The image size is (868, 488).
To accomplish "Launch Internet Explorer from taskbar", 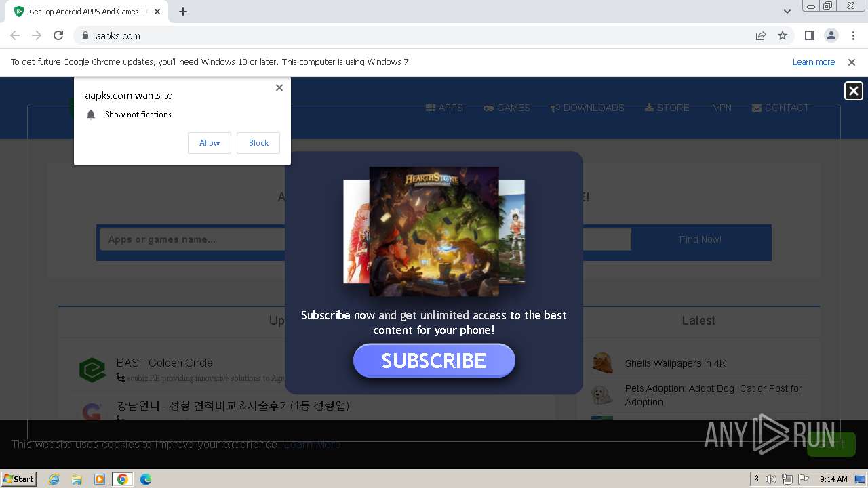I will pos(54,479).
